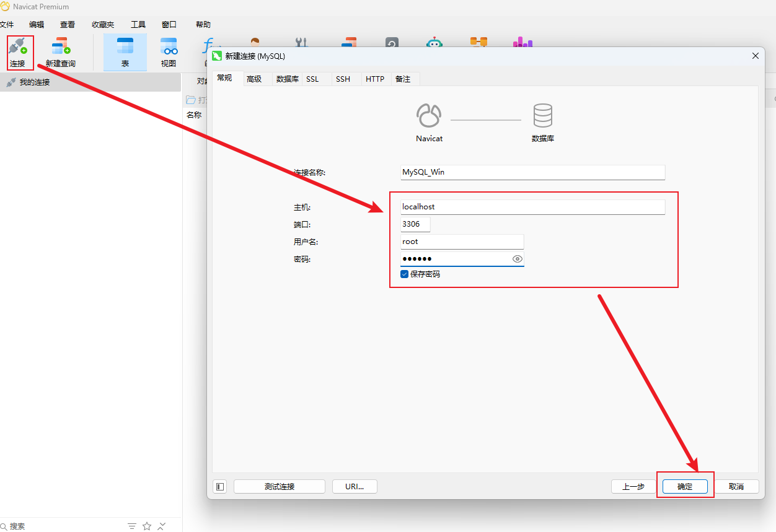This screenshot has height=532, width=776.
Task: Click the 用户名 field containing root
Action: coord(462,242)
